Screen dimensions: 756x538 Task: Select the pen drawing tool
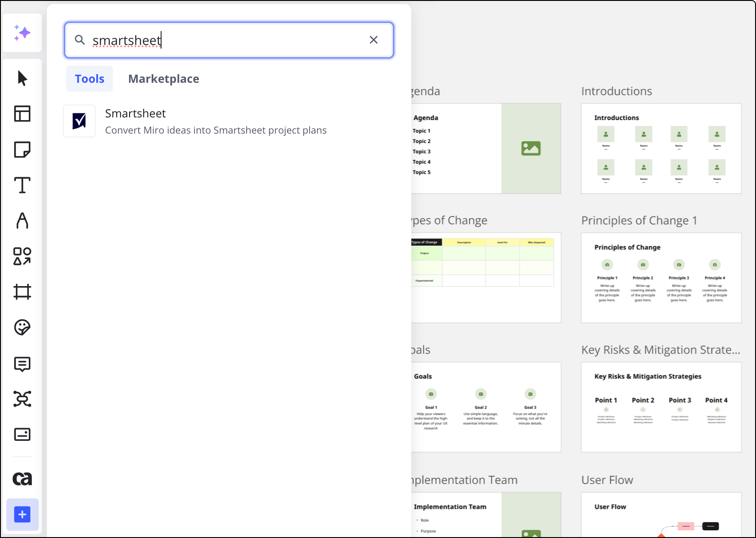pyautogui.click(x=22, y=220)
